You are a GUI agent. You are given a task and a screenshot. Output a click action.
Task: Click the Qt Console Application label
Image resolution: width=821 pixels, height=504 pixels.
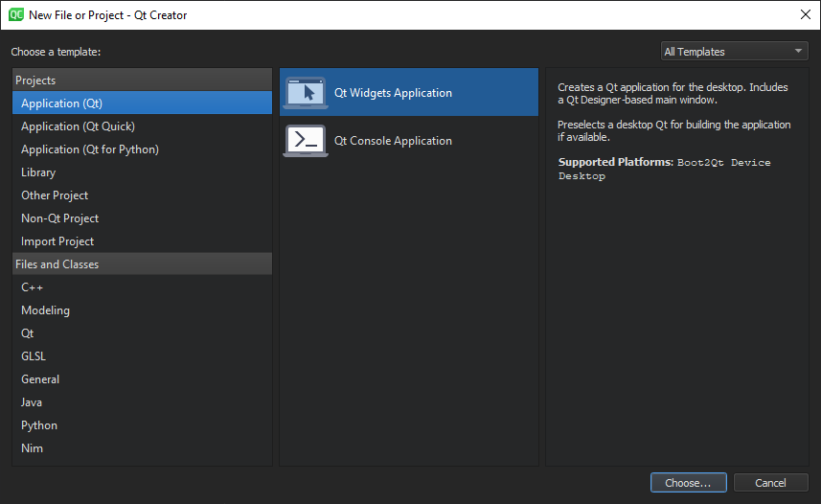(393, 141)
